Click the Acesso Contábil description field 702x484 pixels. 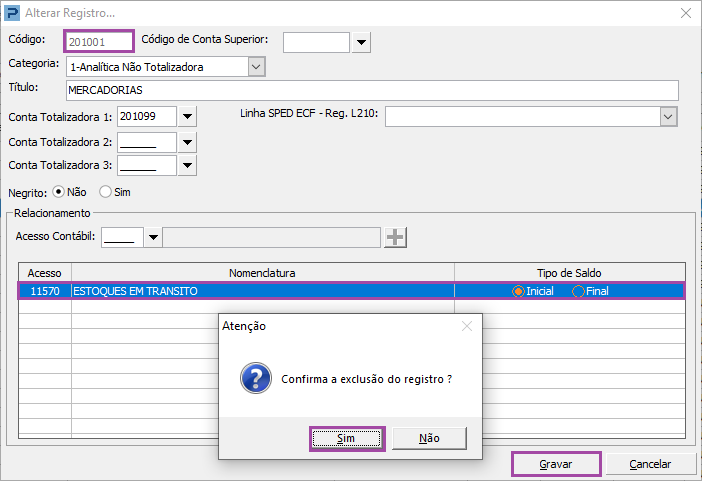(271, 237)
